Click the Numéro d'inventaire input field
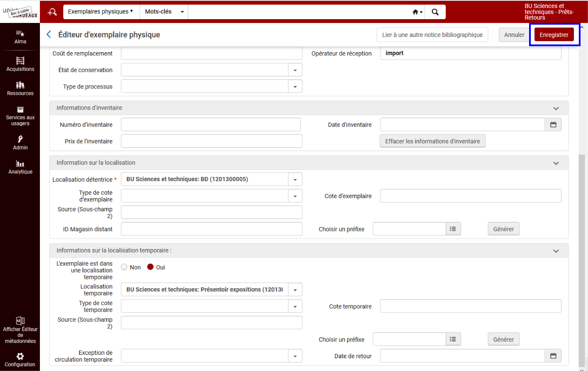This screenshot has width=588, height=371. [x=211, y=125]
